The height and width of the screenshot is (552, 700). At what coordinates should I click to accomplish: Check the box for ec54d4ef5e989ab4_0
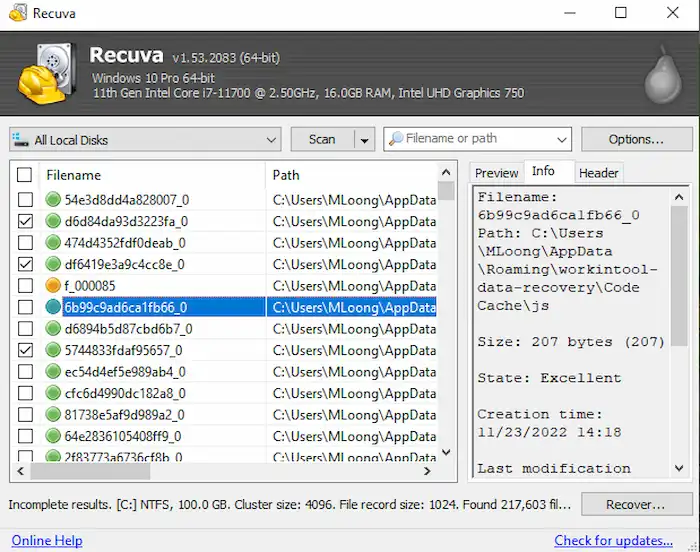point(25,372)
